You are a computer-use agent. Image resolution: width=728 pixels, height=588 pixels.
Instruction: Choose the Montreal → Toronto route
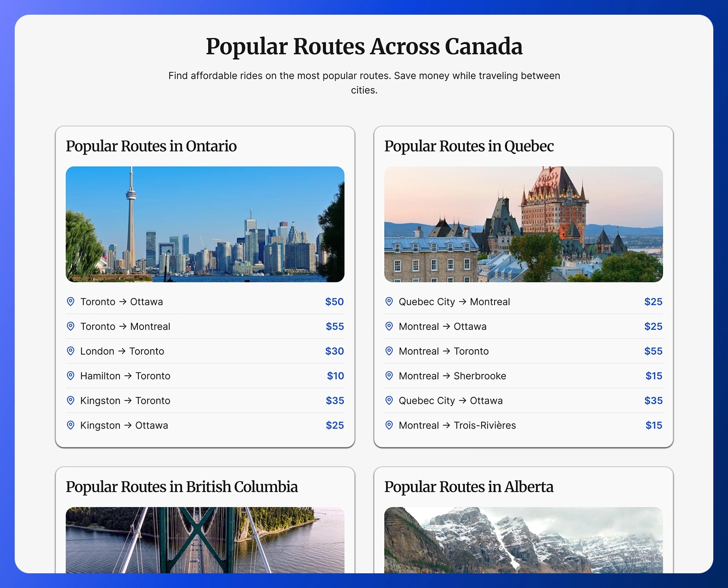(523, 351)
